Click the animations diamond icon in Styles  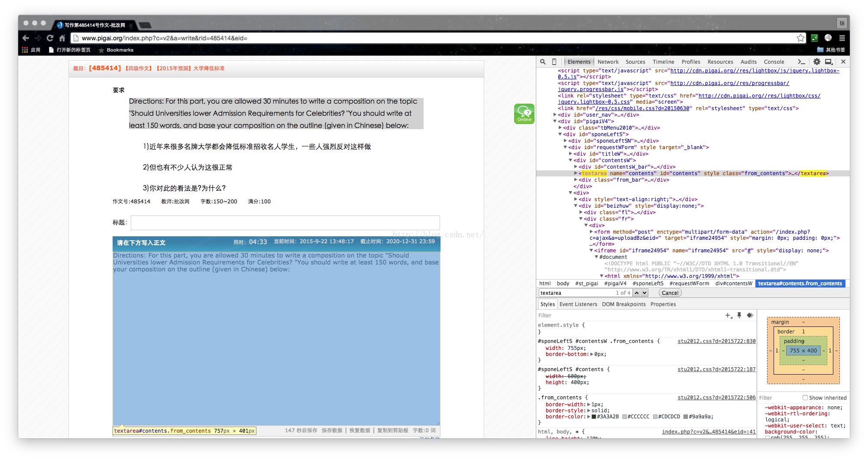750,316
